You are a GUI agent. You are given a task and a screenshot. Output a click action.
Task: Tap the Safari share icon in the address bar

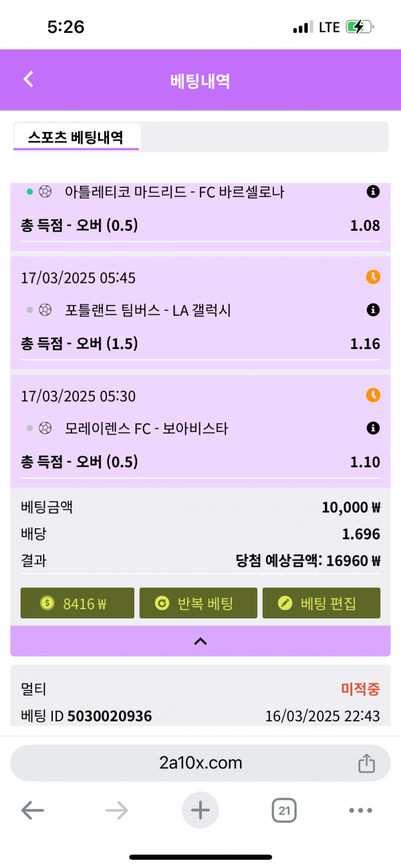point(366,763)
